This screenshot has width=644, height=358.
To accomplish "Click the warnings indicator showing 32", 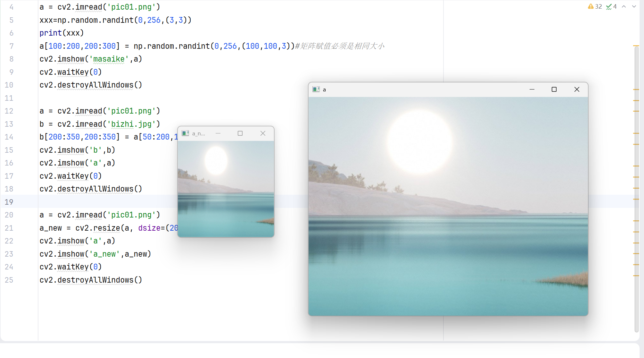I will coord(595,6).
